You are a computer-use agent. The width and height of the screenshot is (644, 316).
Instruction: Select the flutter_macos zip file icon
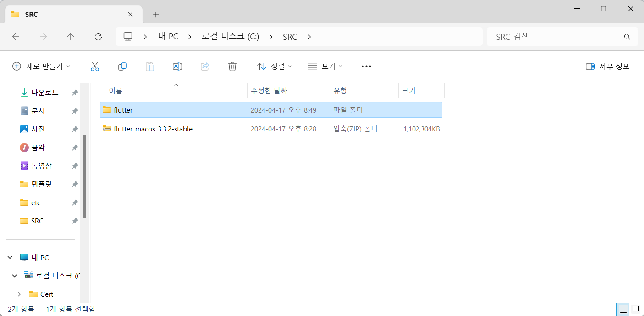[107, 129]
